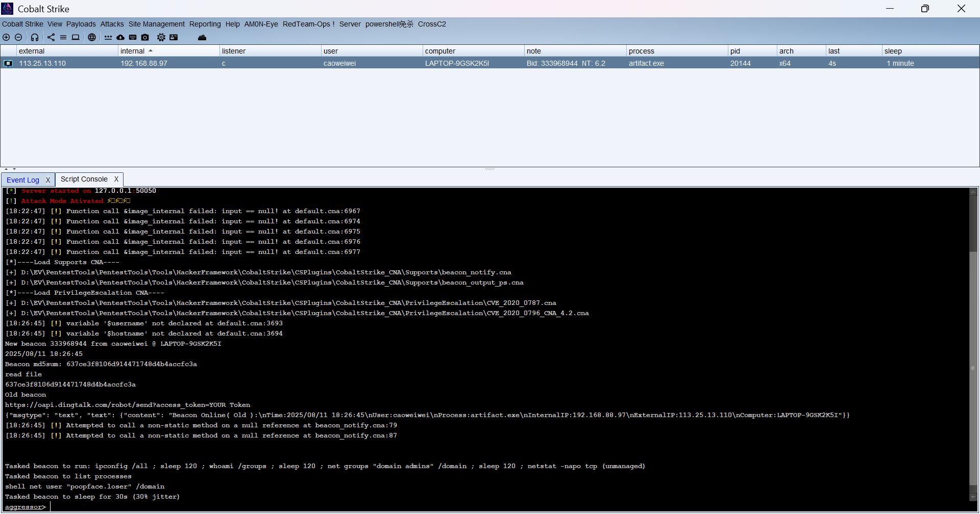
Task: Open the Listeners manager headphones icon
Action: pyautogui.click(x=35, y=37)
